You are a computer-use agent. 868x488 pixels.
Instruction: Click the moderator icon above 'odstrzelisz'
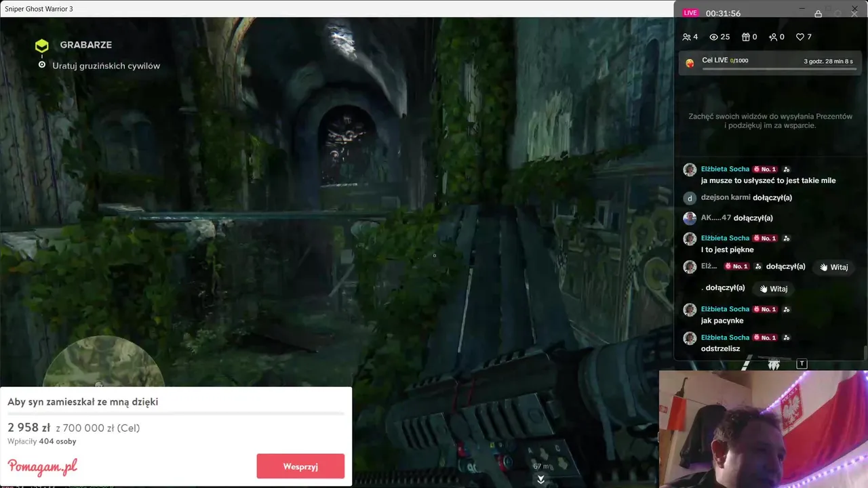click(x=787, y=338)
